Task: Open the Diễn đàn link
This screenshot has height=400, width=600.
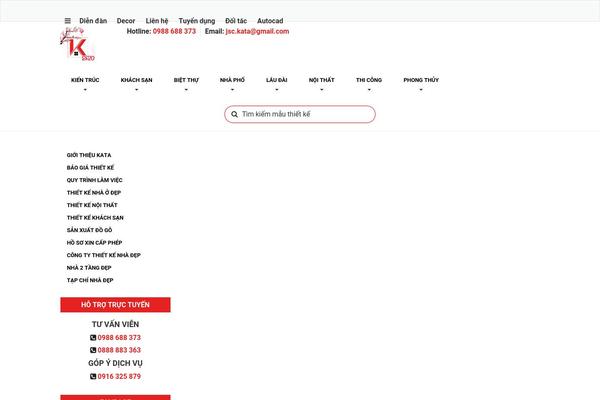Action: click(93, 21)
